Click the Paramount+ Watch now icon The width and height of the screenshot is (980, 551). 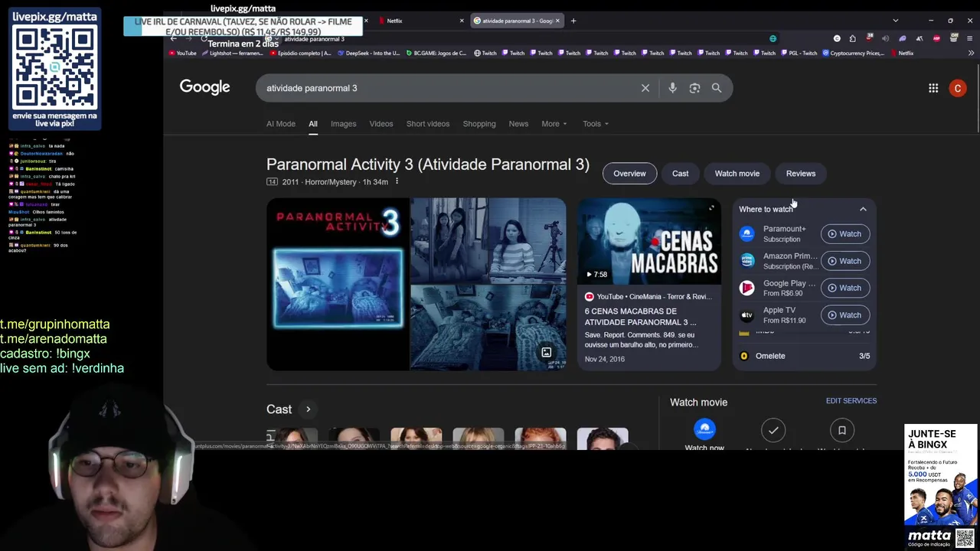[x=704, y=429]
